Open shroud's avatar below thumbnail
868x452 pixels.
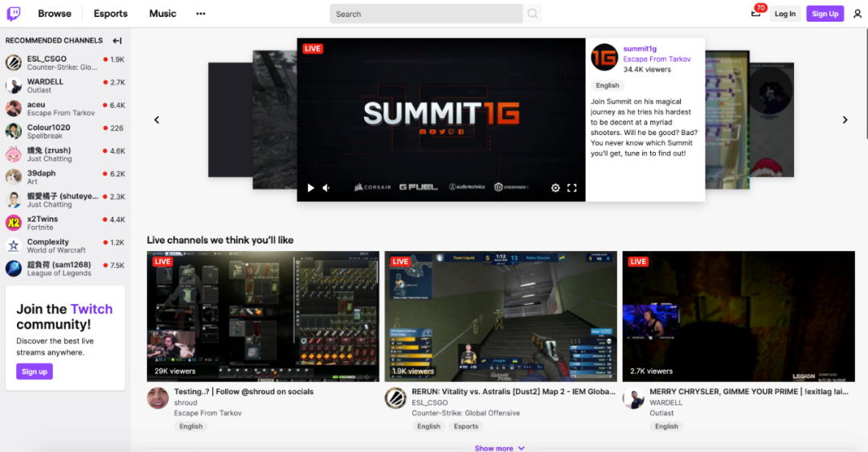(x=158, y=398)
